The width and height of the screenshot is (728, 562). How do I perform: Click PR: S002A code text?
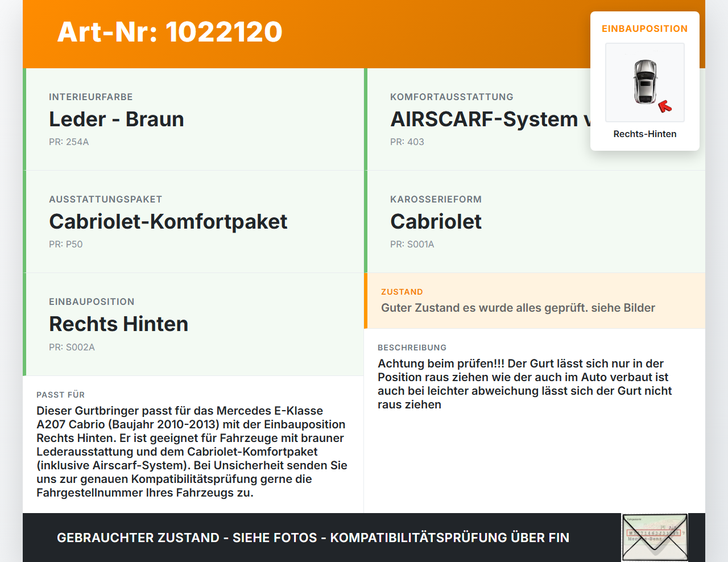72,347
